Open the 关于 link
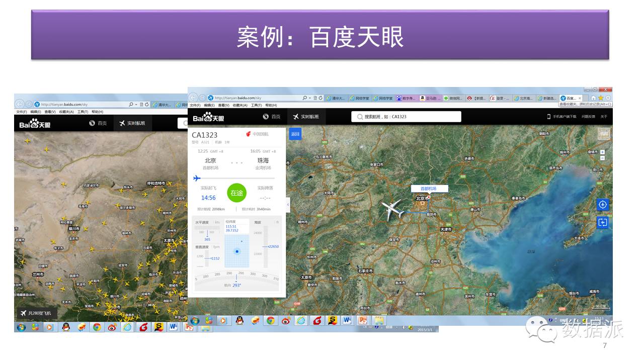Viewport: 644px width, 362px height. tap(604, 117)
